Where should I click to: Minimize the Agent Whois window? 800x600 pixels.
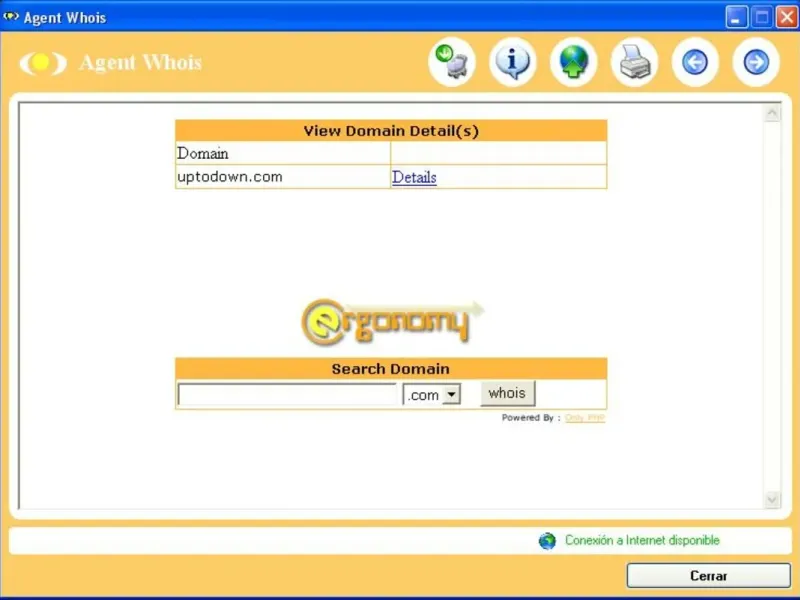tap(736, 17)
